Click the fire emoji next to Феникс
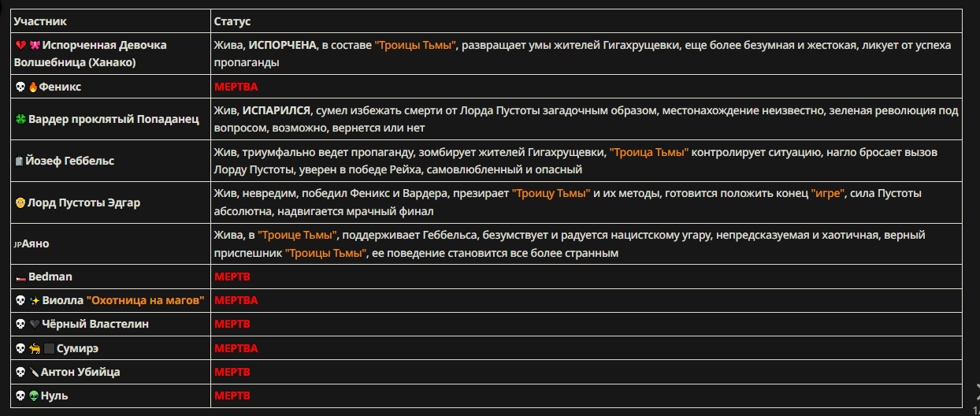 point(34,87)
